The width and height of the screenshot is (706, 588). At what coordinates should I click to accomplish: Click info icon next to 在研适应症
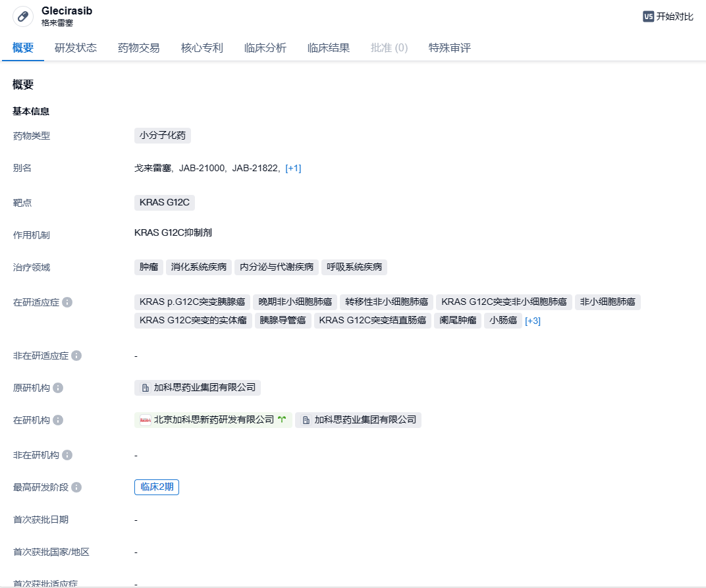coord(67,303)
